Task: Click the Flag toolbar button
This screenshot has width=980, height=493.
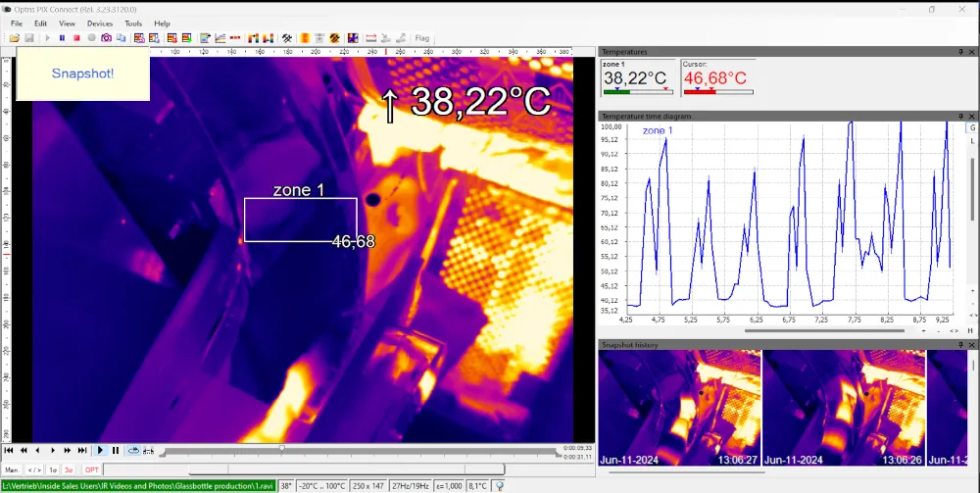Action: 422,38
